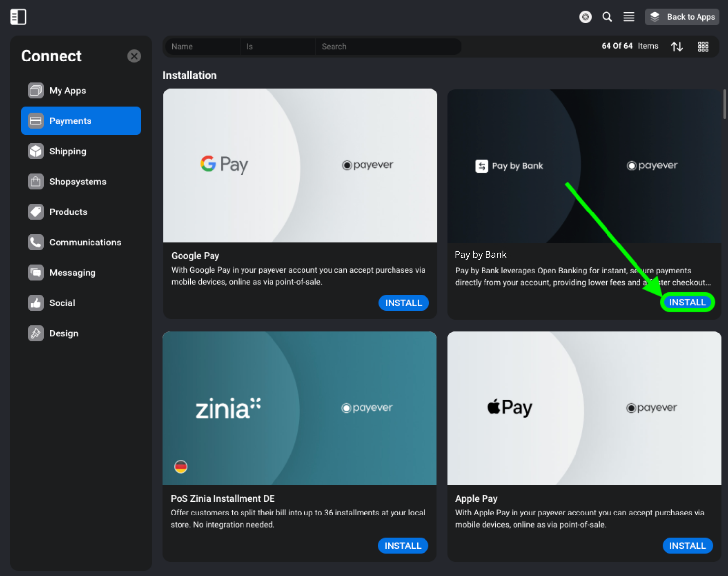Close the Connect sidebar panel
728x576 pixels.
click(x=134, y=56)
